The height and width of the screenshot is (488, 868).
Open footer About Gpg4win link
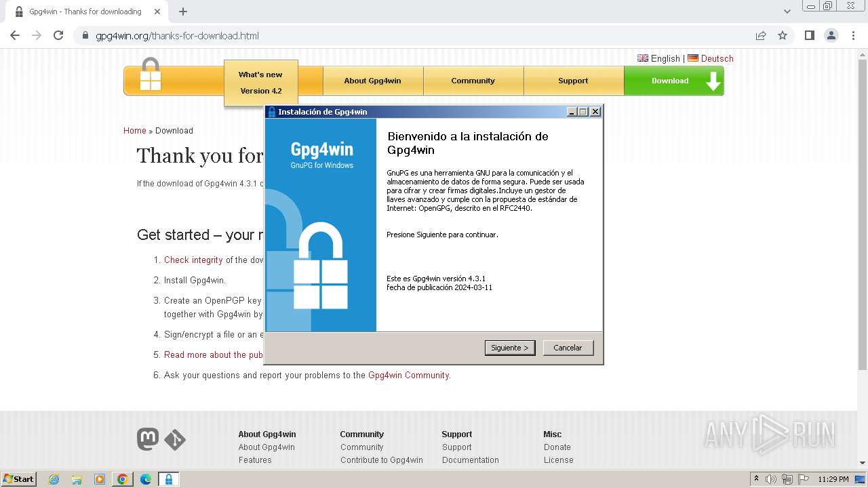click(x=267, y=447)
